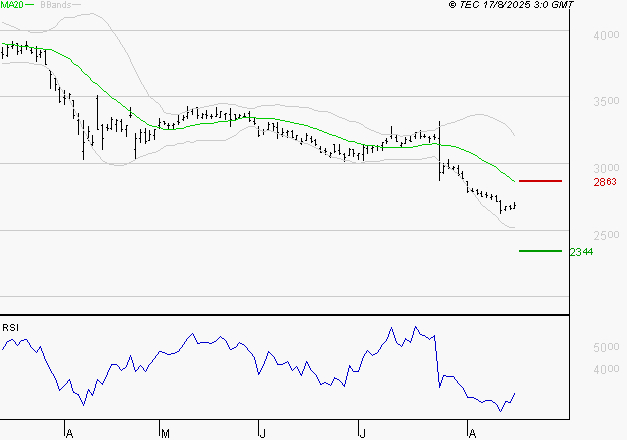
Task: Click the MA20 legend label
Action: pos(14,5)
